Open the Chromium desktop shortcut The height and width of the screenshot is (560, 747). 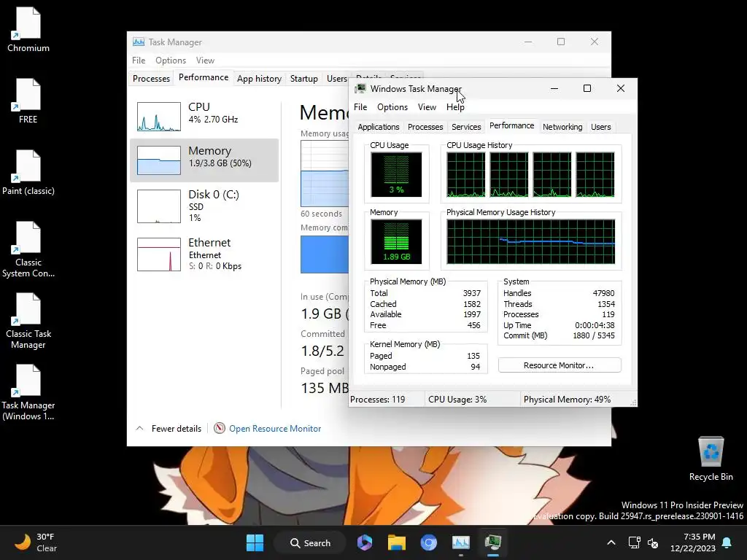[28, 29]
